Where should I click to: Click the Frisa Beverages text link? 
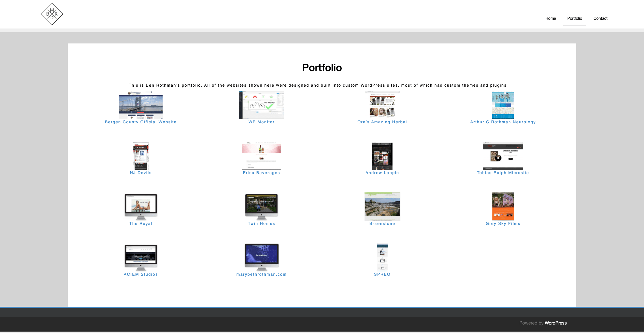pyautogui.click(x=261, y=173)
